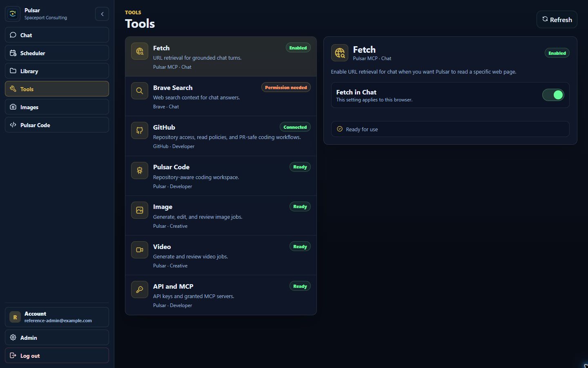Click the Pulsar logo icon in sidebar

(13, 14)
